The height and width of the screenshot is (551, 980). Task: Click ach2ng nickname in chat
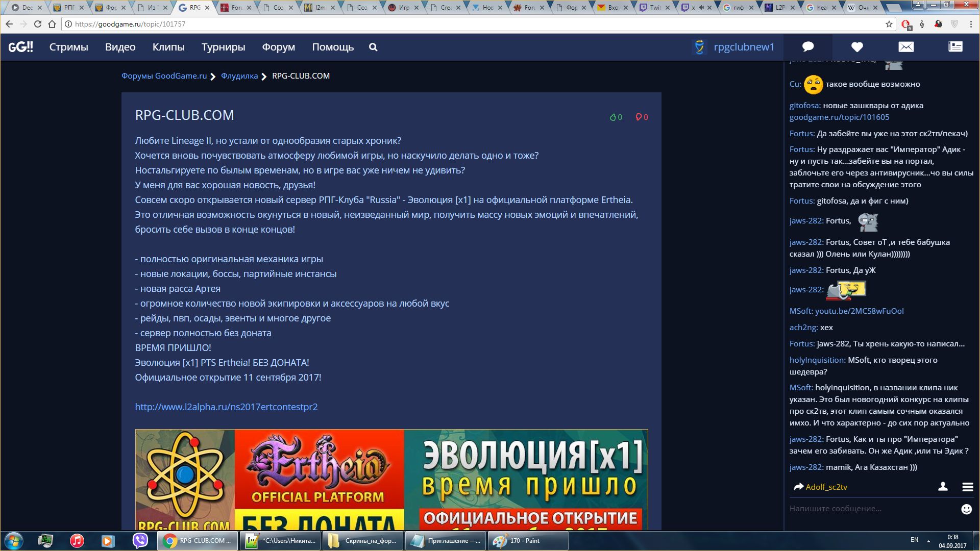[x=803, y=327]
